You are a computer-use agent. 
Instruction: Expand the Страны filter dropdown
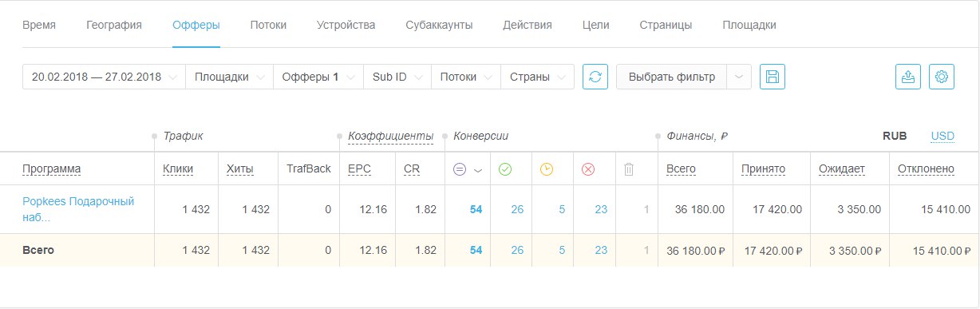(x=537, y=77)
